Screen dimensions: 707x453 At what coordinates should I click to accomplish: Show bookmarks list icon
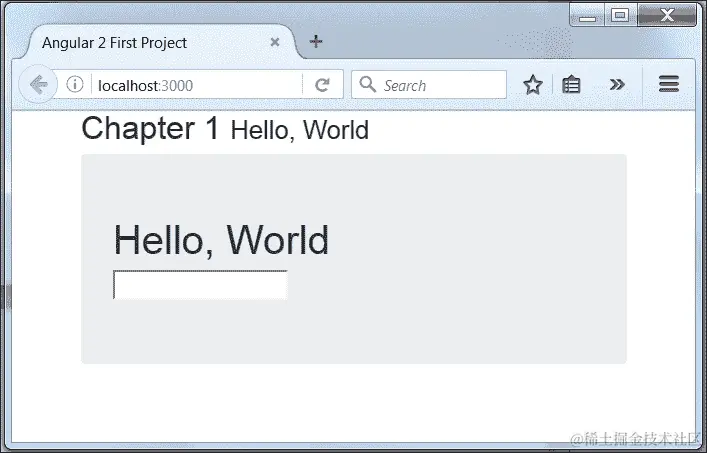tap(571, 84)
